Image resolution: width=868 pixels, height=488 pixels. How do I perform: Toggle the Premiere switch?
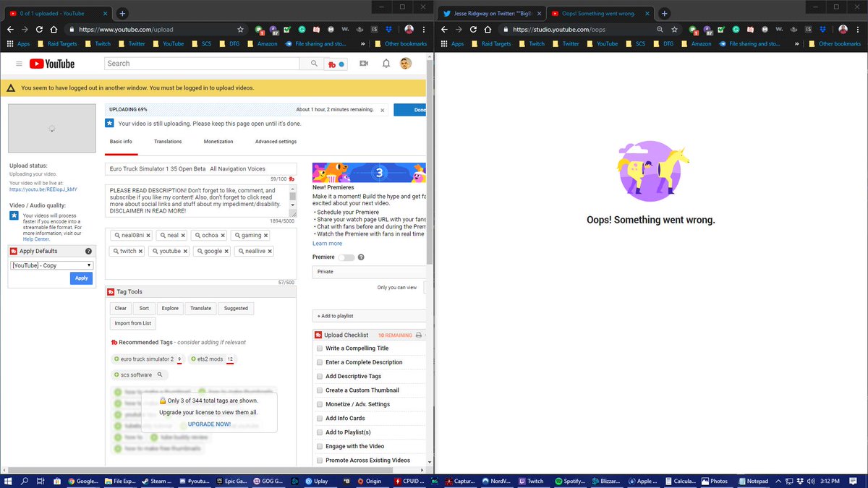click(346, 257)
